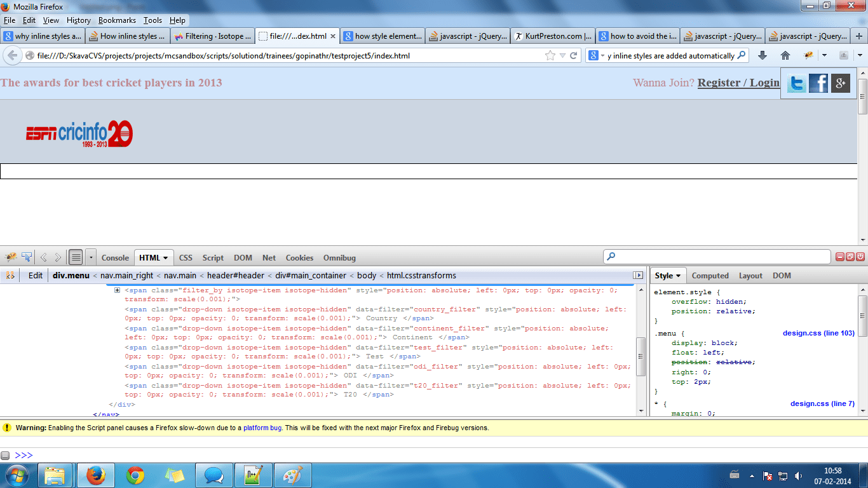
Task: Expand the collapsed filter_by span node
Action: [117, 290]
